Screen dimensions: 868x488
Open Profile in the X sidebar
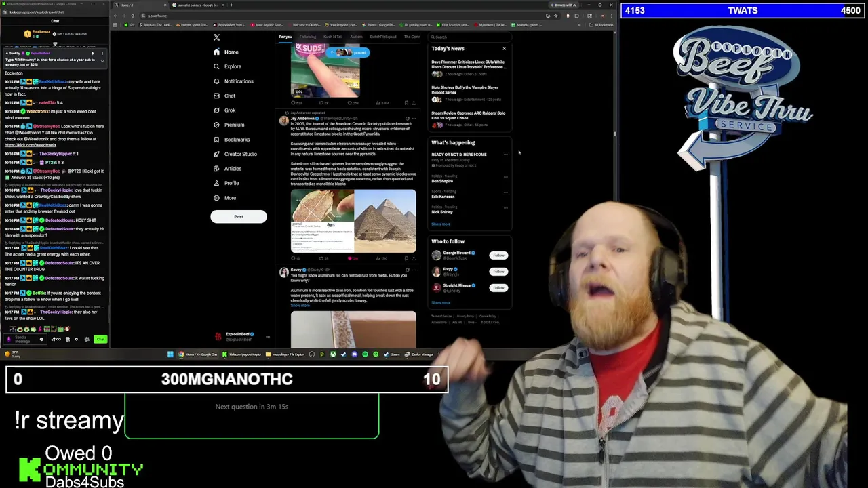pos(226,183)
